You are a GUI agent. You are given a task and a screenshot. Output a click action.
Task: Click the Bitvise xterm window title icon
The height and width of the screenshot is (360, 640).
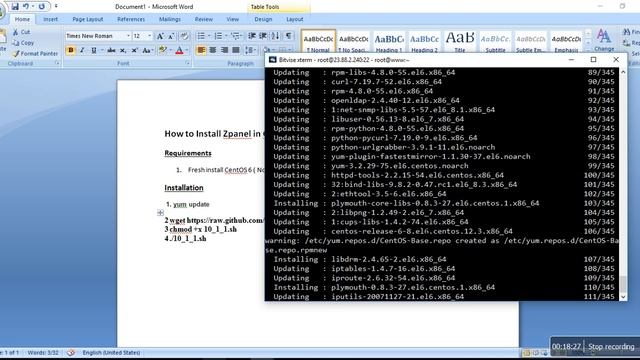click(272, 60)
